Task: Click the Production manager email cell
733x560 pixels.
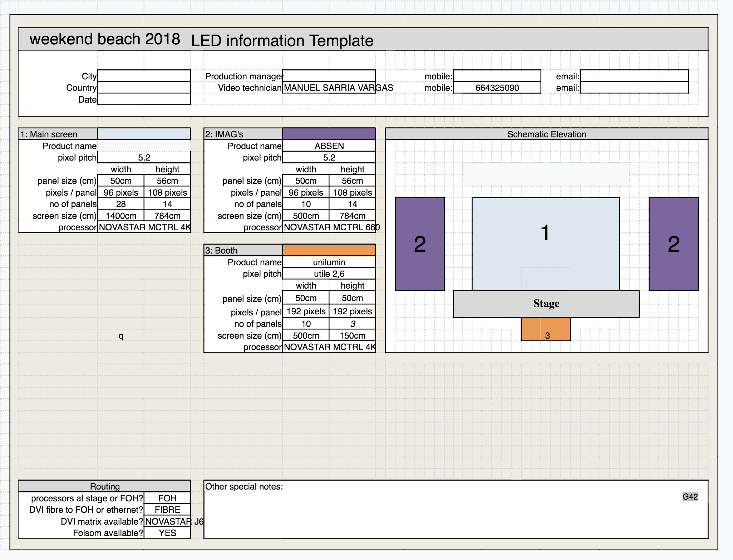Action: 634,76
